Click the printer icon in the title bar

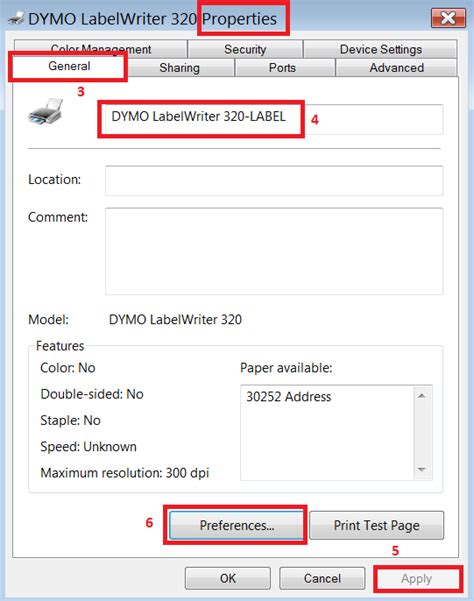tap(15, 18)
